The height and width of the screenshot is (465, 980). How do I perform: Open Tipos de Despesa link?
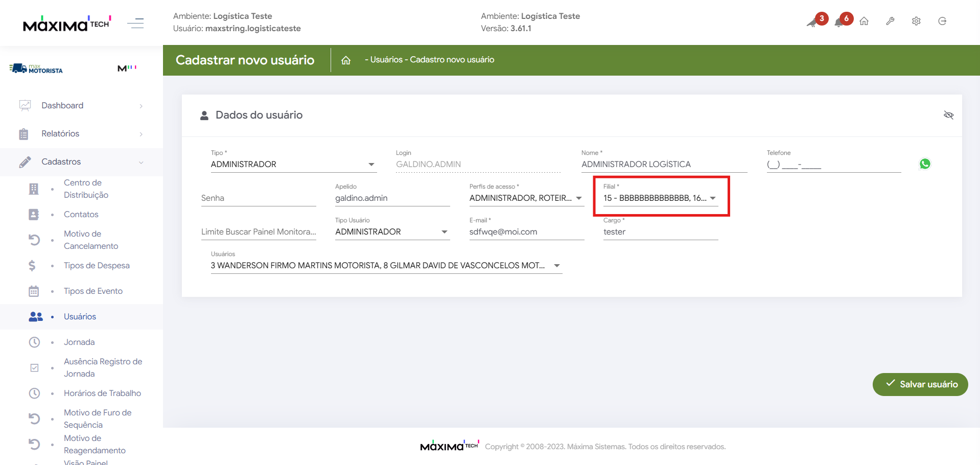pyautogui.click(x=97, y=266)
